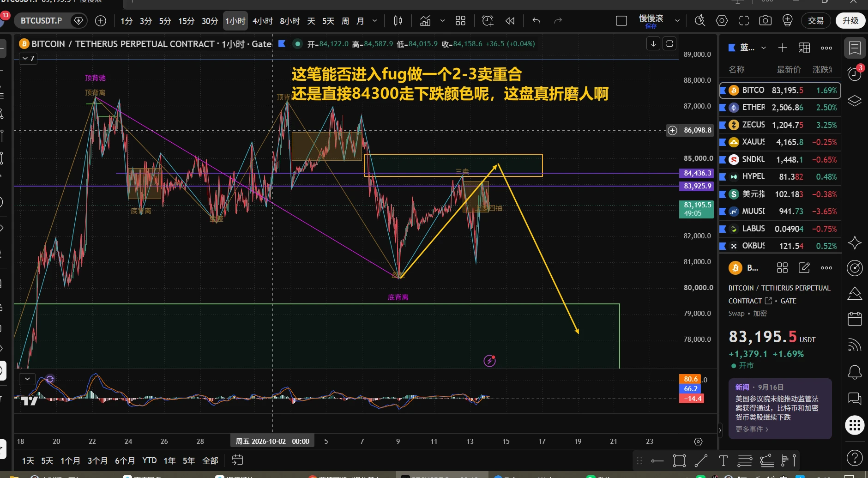
Task: Take a chart snapshot with camera icon
Action: click(766, 21)
